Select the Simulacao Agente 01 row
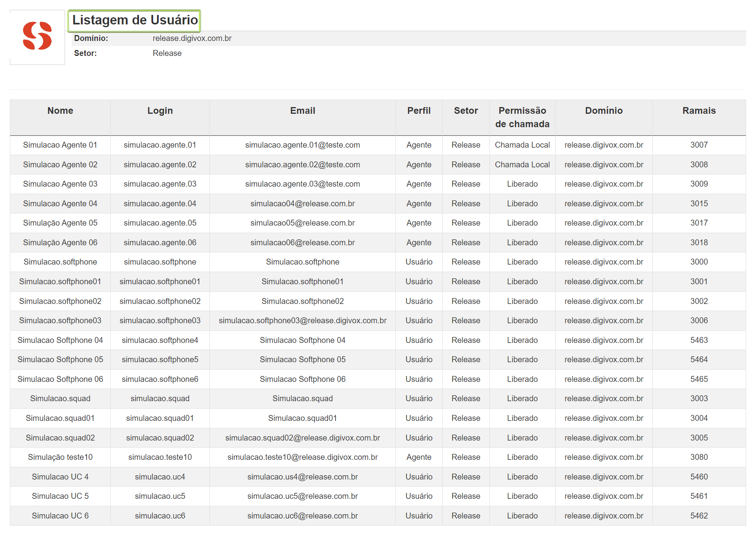 click(60, 145)
